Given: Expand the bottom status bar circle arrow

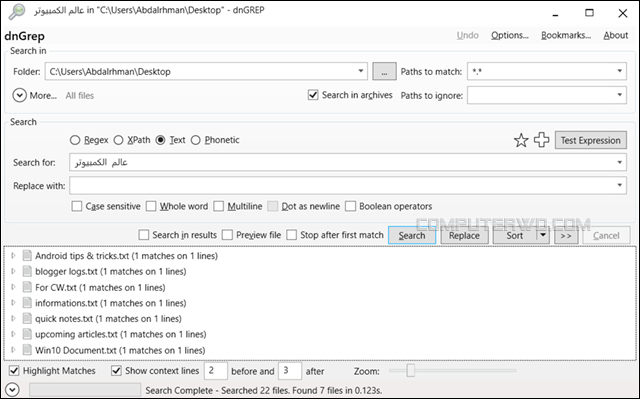Looking at the screenshot, I should (x=12, y=390).
